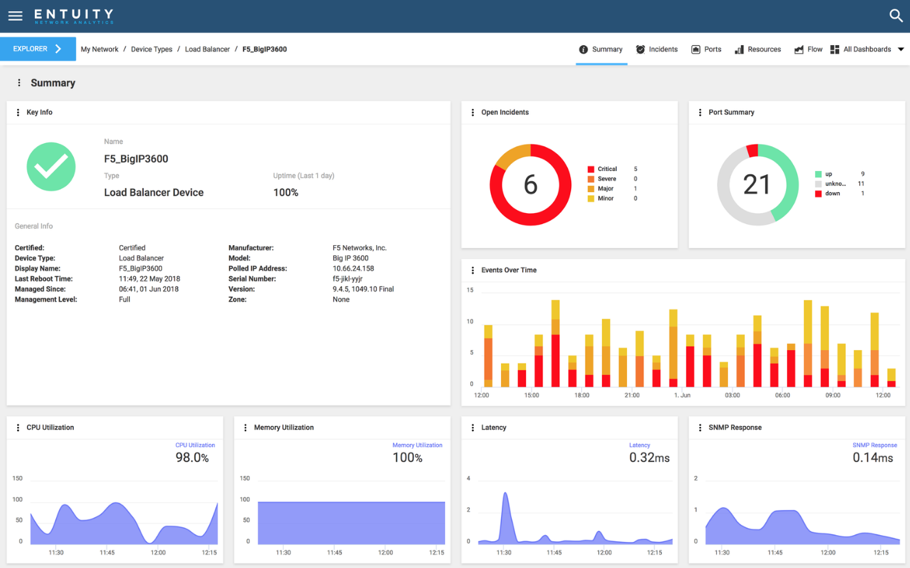Open the Port Summary kebab menu
The image size is (910, 568).
point(700,113)
